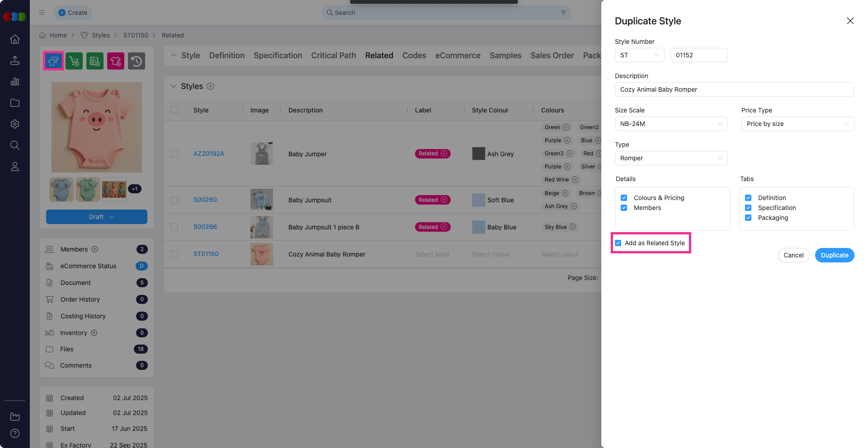Click the Ash Grey colour swatch
Viewport: 868px width, 448px height.
pos(478,154)
